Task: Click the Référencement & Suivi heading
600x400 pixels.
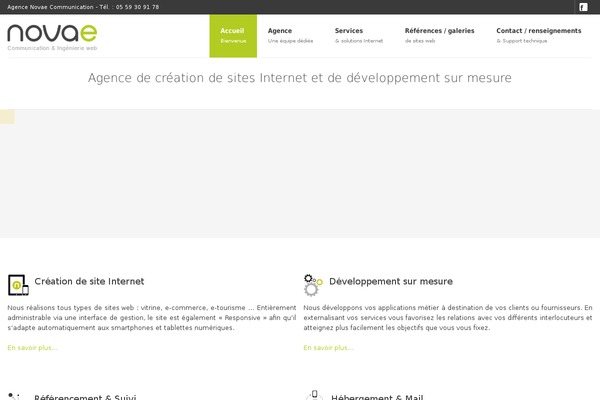Action: 85,397
